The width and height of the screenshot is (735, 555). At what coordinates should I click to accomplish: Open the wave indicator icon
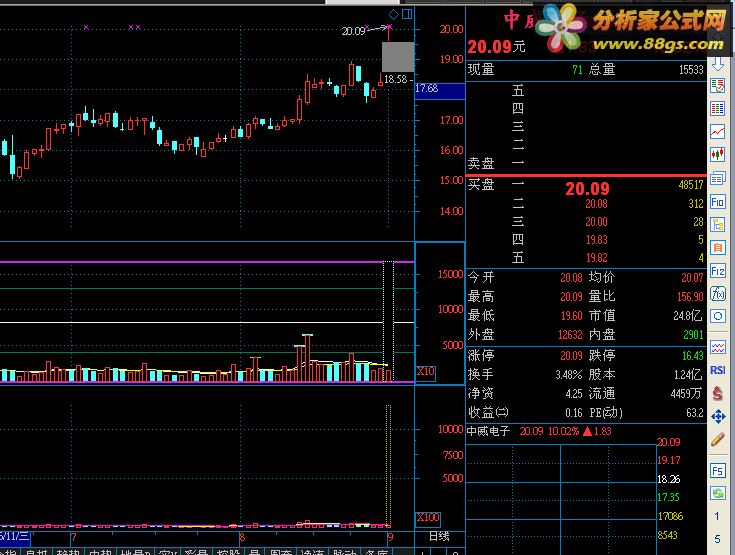tap(718, 347)
